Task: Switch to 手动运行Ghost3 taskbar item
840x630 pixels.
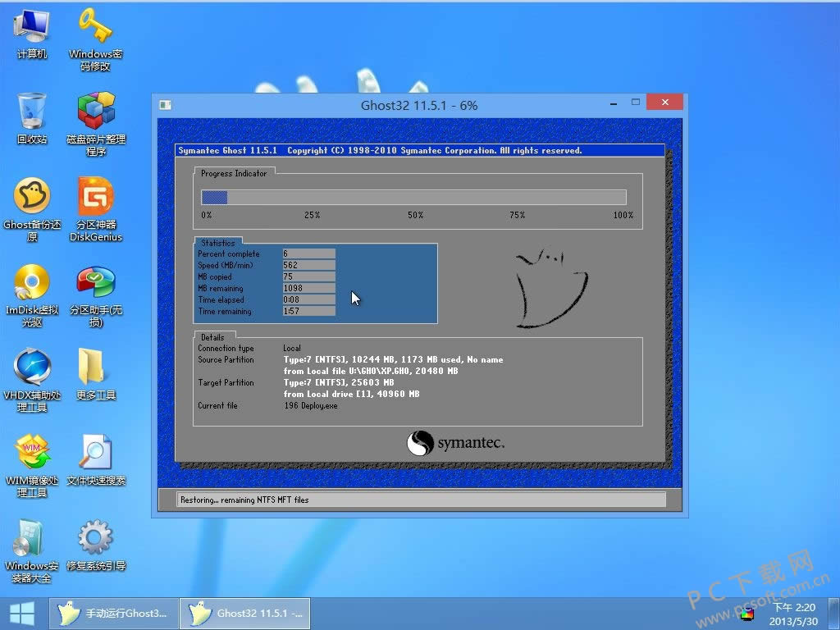Action: [x=112, y=613]
